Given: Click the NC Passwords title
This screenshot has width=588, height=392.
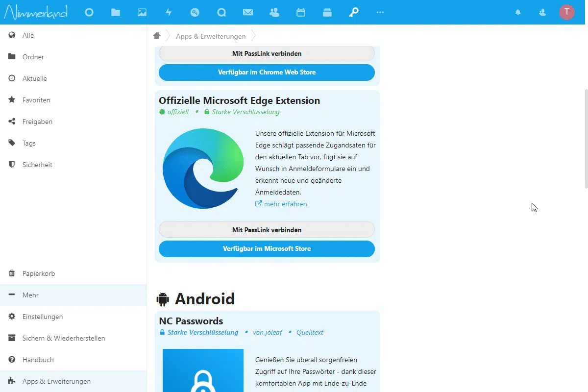Looking at the screenshot, I should [x=191, y=321].
